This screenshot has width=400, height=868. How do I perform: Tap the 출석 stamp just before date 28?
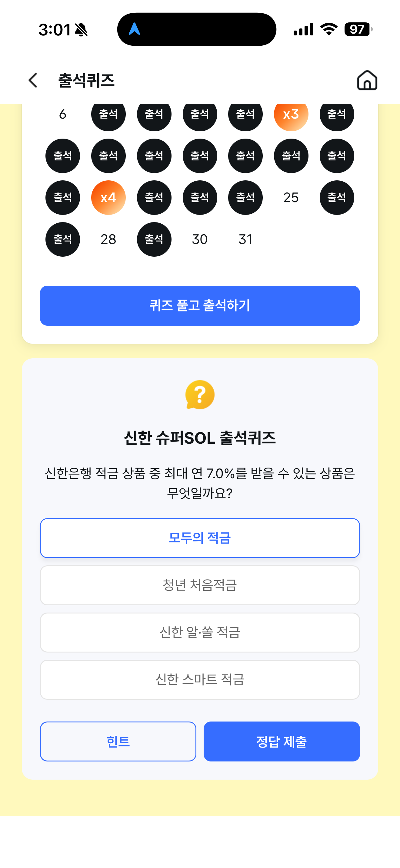coord(63,240)
